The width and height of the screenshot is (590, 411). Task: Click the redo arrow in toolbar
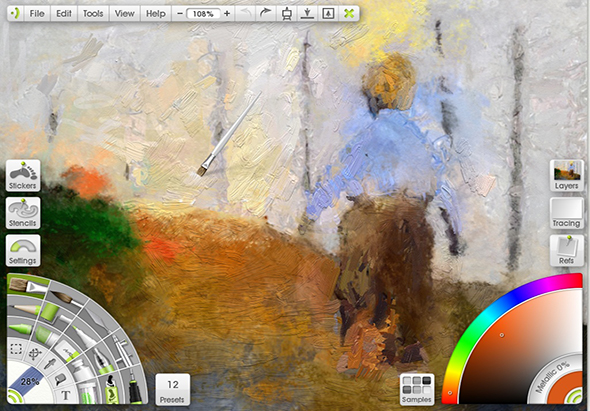click(266, 14)
